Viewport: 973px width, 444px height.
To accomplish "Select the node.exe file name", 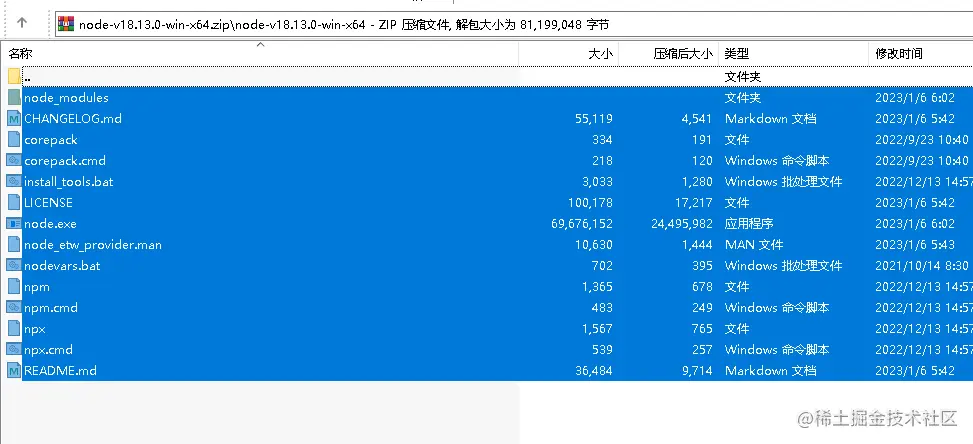I will click(50, 224).
